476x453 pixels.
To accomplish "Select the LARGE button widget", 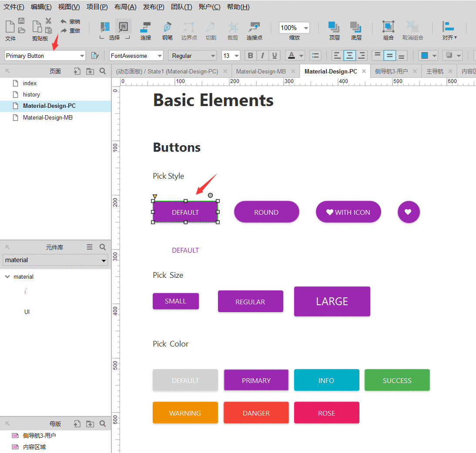I will point(332,301).
